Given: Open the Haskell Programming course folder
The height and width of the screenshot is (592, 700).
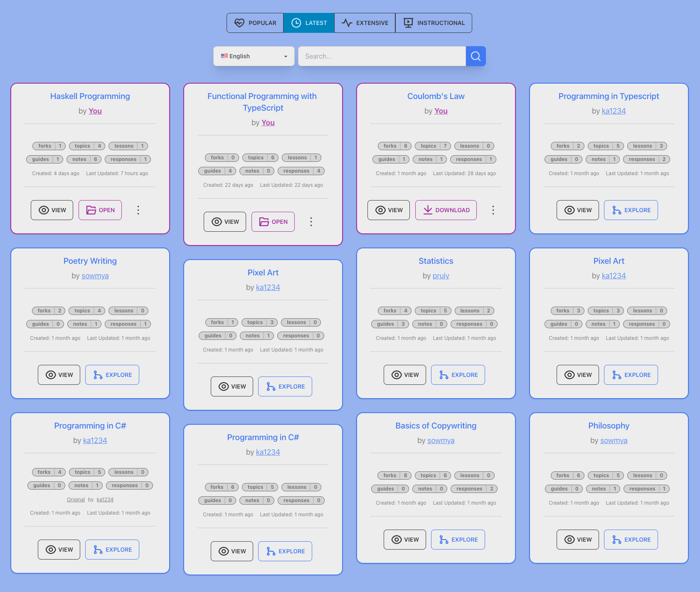Looking at the screenshot, I should point(100,210).
